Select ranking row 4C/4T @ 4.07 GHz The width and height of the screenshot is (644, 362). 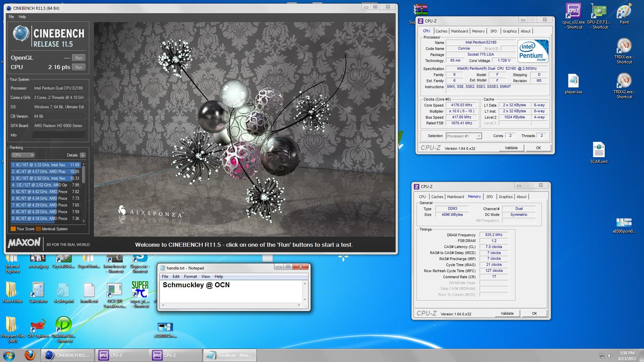coord(46,172)
